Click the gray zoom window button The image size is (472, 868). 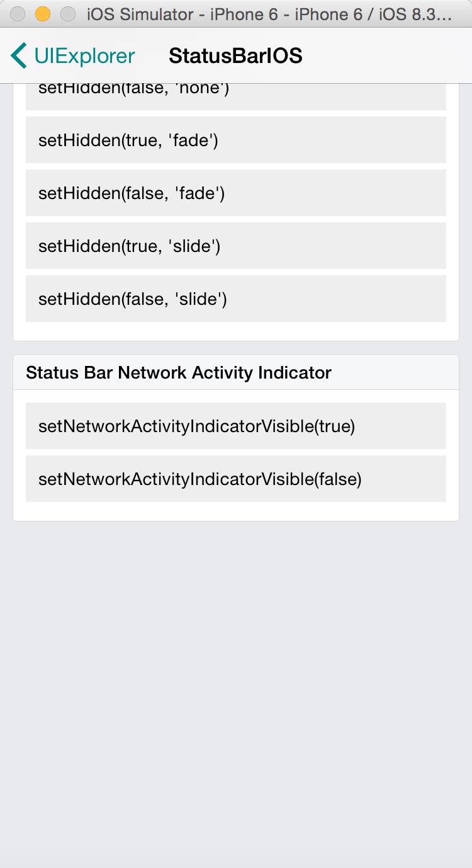67,14
